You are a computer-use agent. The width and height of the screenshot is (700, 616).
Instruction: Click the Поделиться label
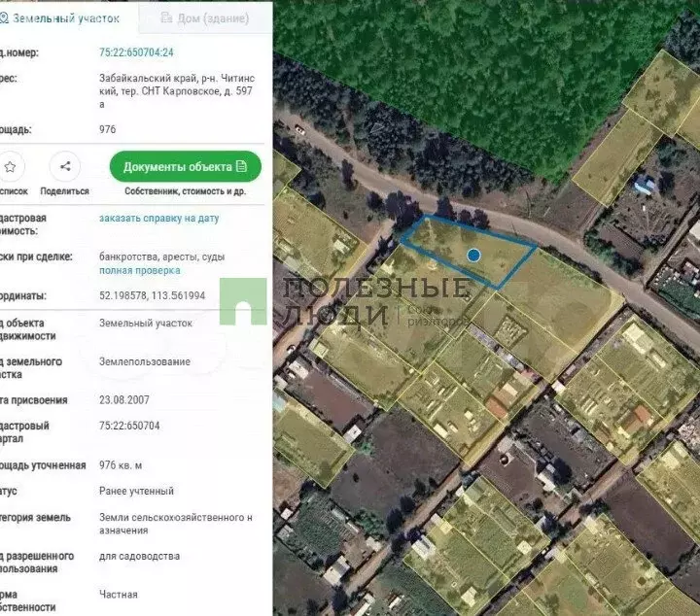coord(65,191)
